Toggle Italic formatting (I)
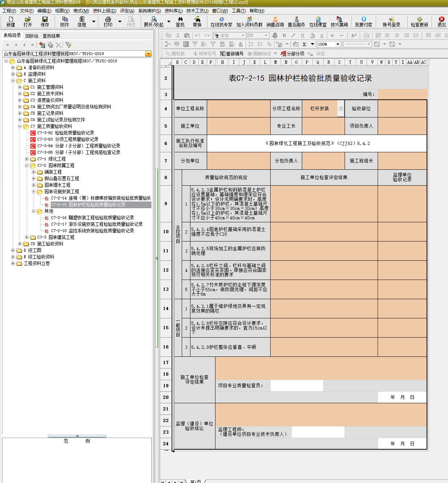448x483 pixels. (x=293, y=35)
